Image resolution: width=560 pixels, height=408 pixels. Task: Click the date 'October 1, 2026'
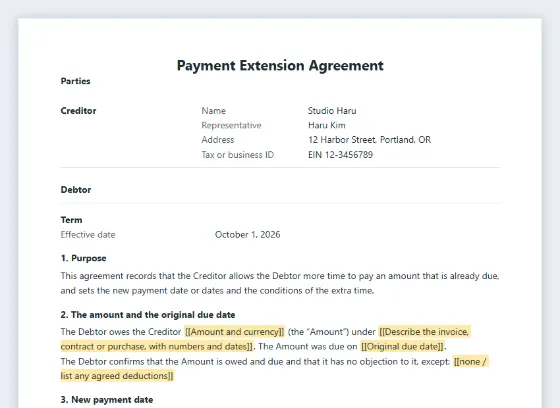[248, 235]
